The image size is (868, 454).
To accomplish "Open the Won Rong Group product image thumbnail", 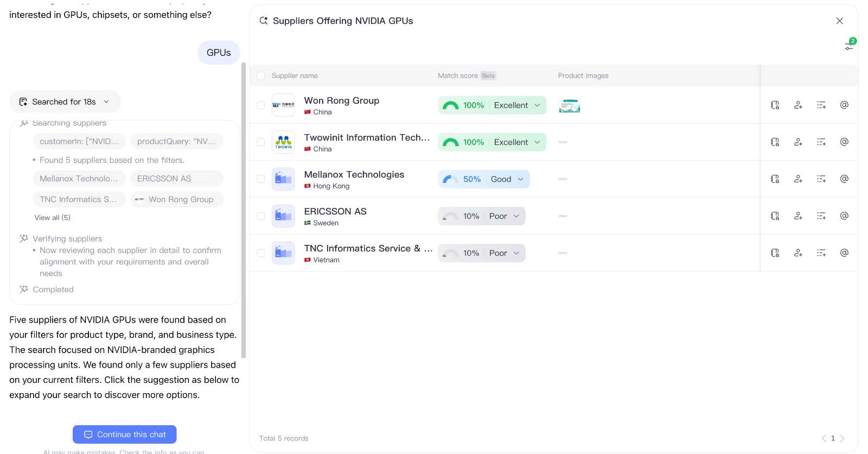I will coord(569,106).
